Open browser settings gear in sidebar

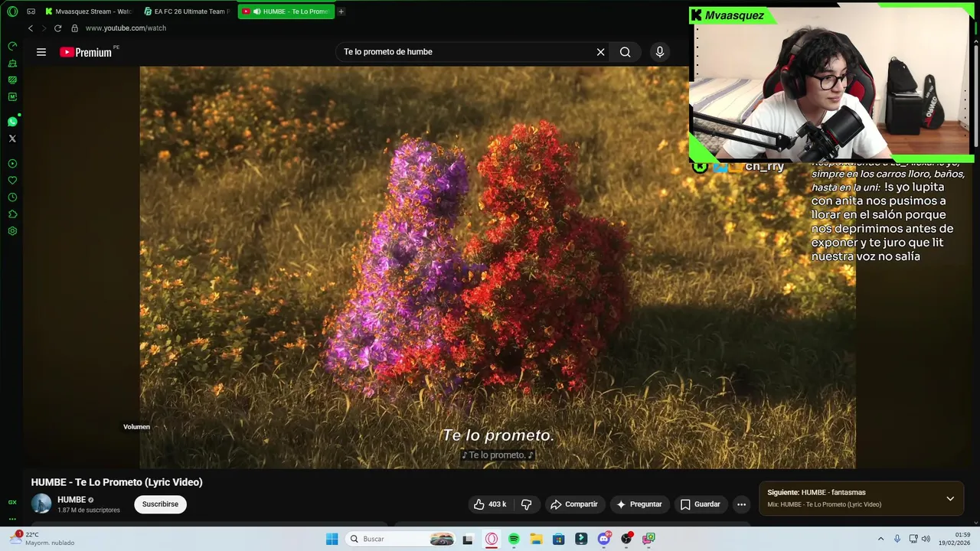click(x=12, y=231)
